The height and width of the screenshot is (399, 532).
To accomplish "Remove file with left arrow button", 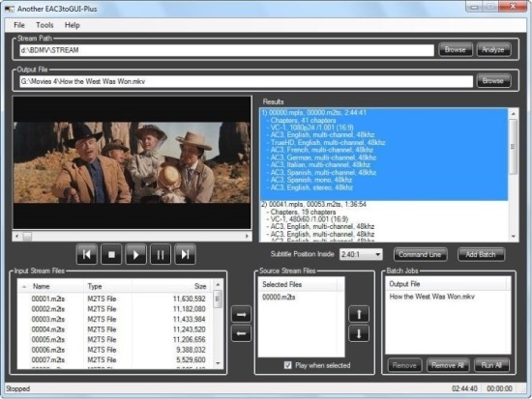I will click(x=241, y=333).
